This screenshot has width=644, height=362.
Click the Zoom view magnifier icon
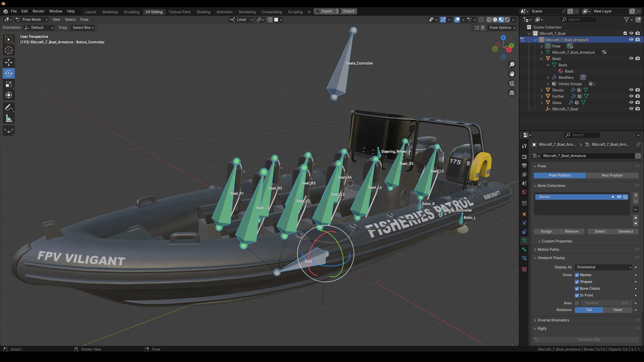coord(512,64)
